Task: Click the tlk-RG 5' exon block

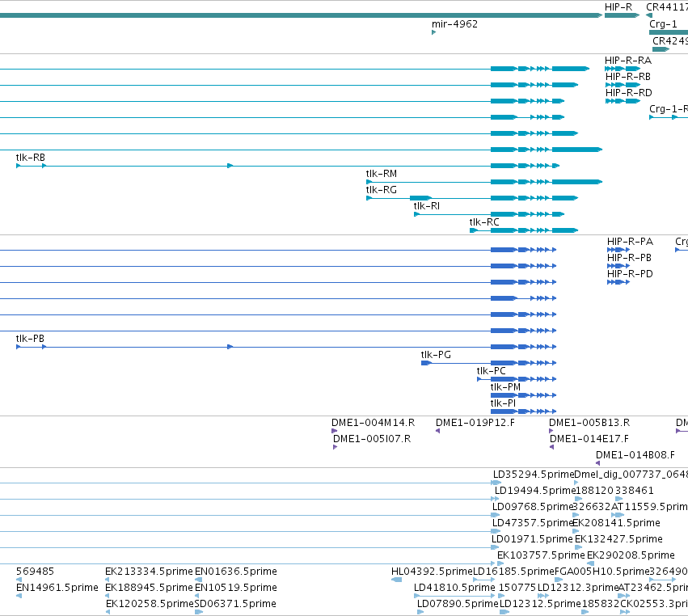Action: pyautogui.click(x=420, y=198)
